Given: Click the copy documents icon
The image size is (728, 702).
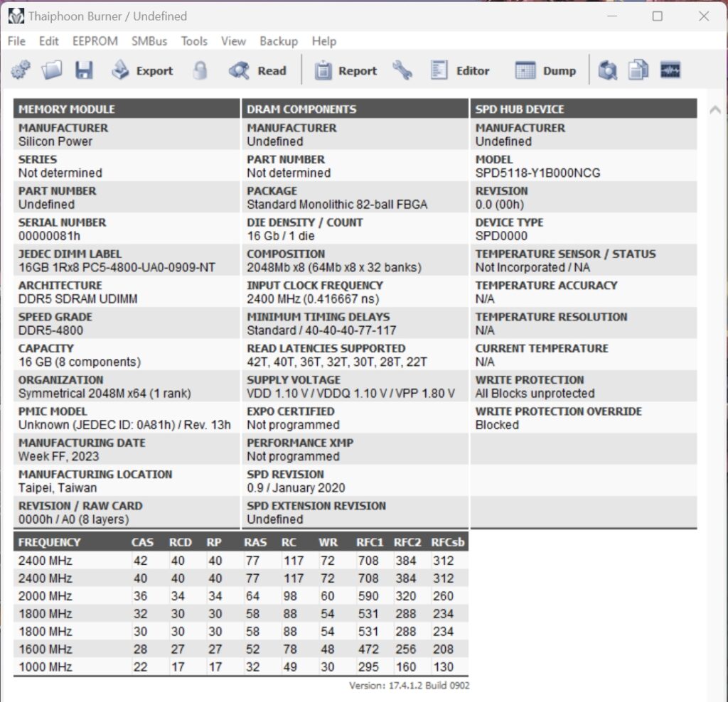Looking at the screenshot, I should [638, 70].
